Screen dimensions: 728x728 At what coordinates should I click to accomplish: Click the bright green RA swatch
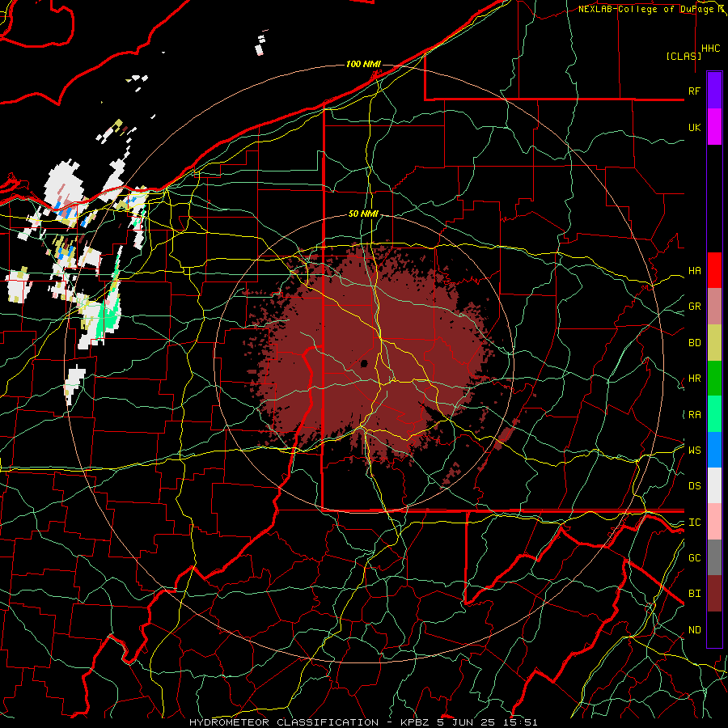pos(714,414)
